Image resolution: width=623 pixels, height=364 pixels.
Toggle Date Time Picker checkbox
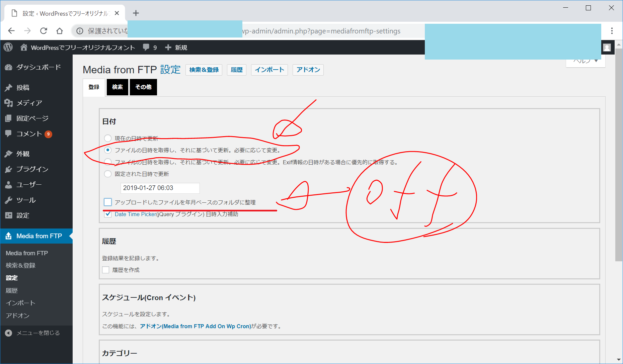pyautogui.click(x=108, y=214)
